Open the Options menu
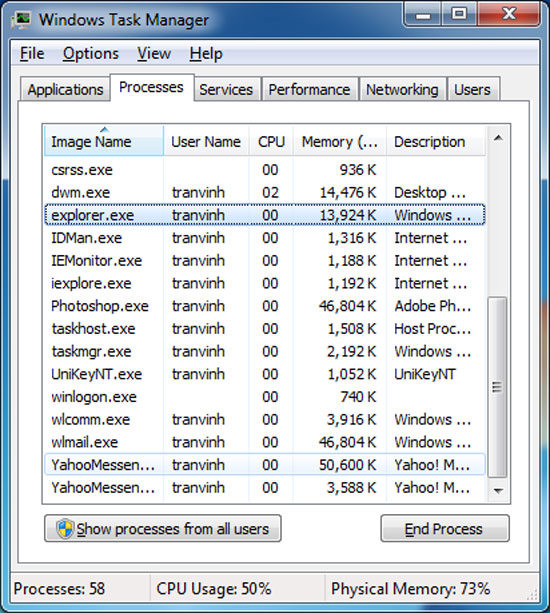The height and width of the screenshot is (613, 550). click(x=91, y=54)
